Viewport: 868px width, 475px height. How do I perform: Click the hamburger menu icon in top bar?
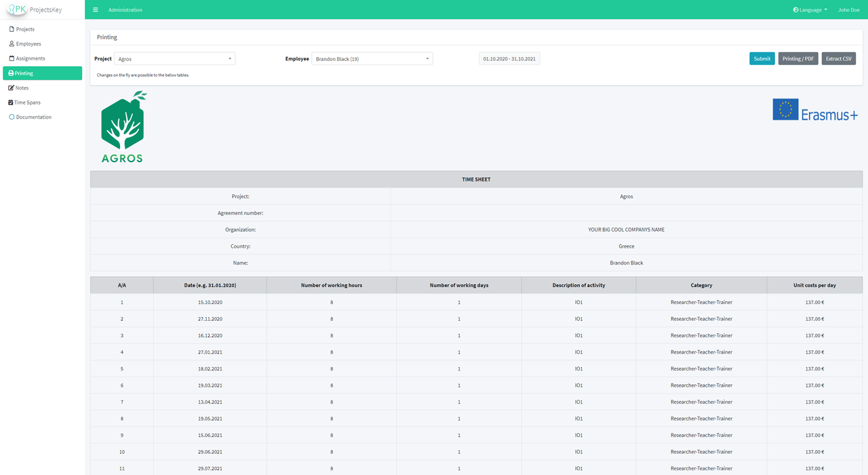(96, 10)
